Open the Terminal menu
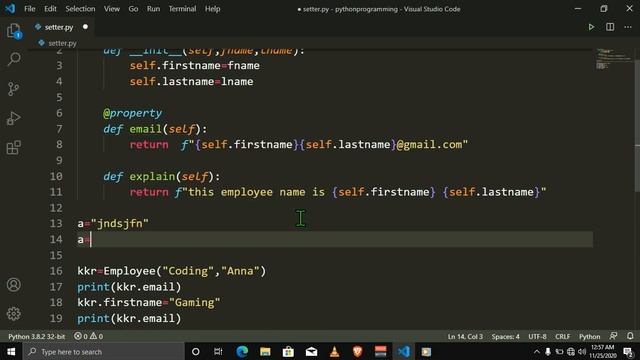This screenshot has width=640, height=360. pos(182,9)
